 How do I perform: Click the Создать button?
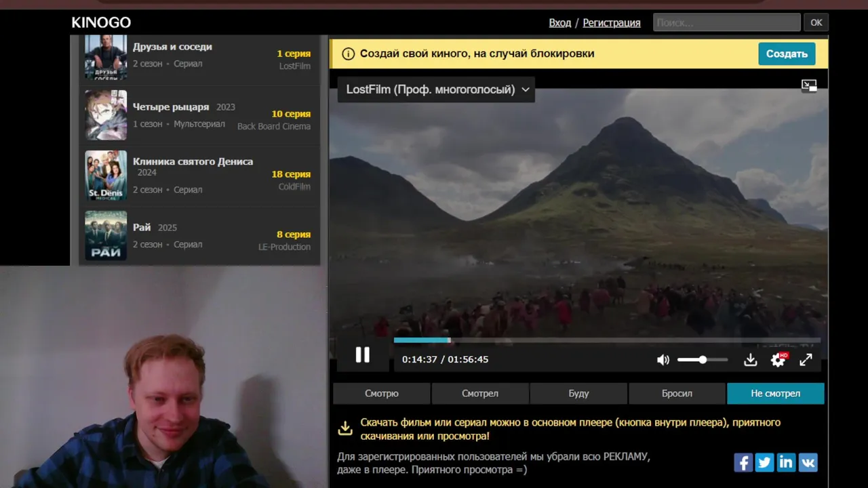(x=787, y=54)
